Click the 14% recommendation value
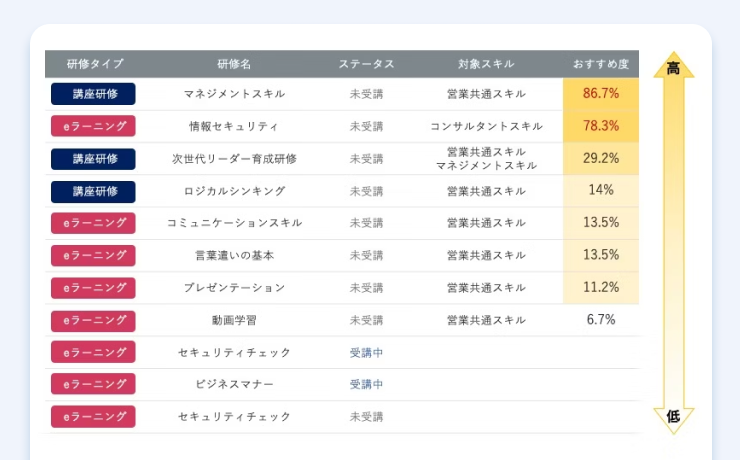 pyautogui.click(x=601, y=190)
